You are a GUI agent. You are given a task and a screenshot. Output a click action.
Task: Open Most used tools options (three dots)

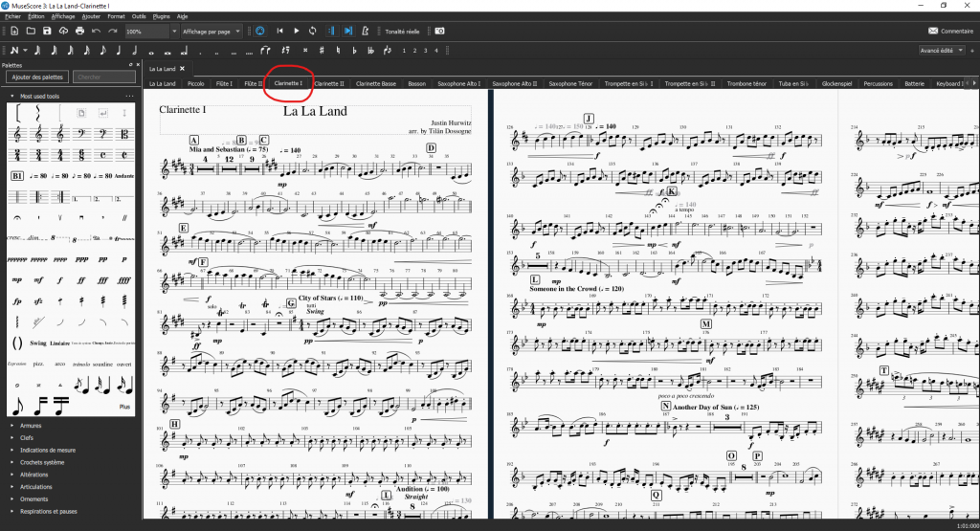129,97
